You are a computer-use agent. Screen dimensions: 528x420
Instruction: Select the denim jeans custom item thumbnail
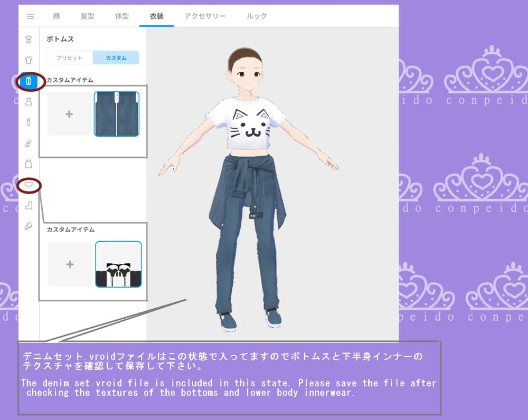(x=117, y=114)
